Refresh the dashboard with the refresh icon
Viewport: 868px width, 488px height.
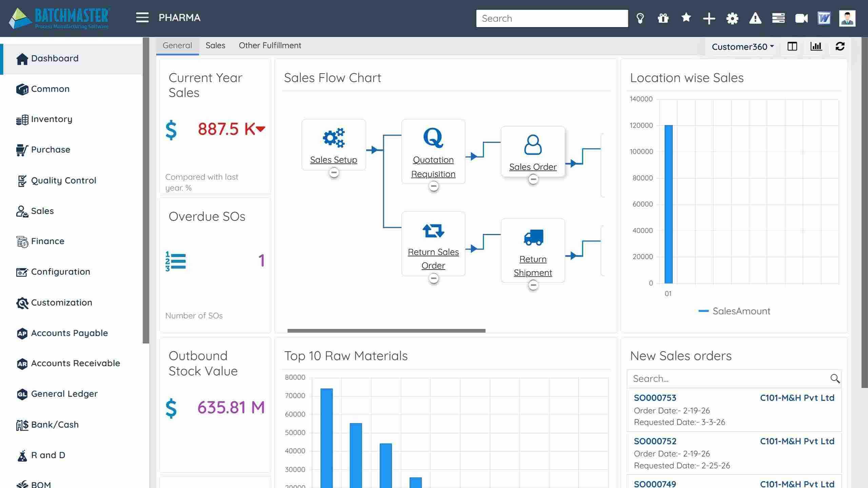(840, 46)
